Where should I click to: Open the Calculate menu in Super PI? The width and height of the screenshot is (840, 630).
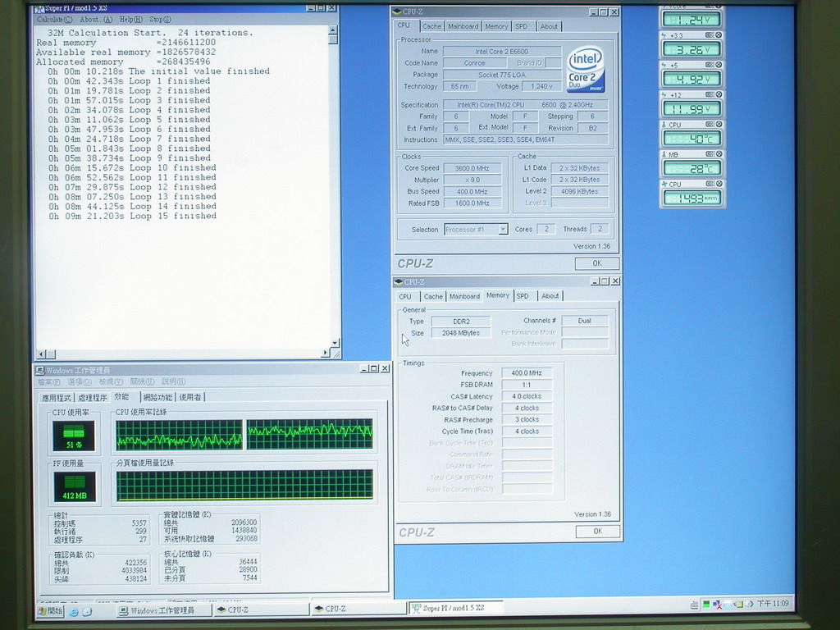coord(54,20)
